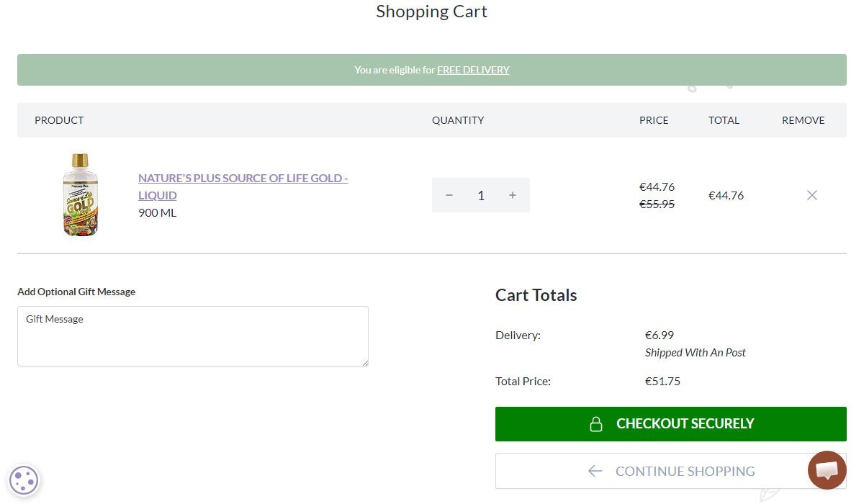Viewport: 864px width, 504px height.
Task: Select the delivery cost €6.99
Action: (660, 335)
